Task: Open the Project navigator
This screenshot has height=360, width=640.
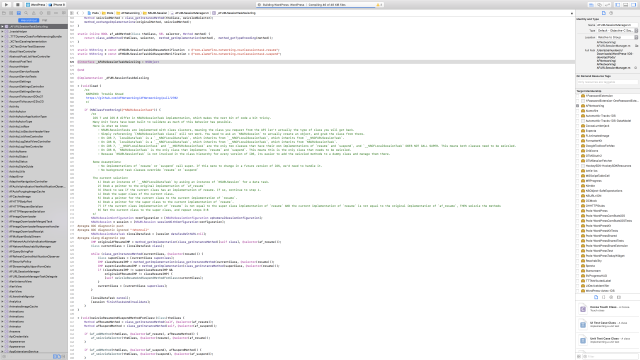Action: pyautogui.click(x=4, y=13)
